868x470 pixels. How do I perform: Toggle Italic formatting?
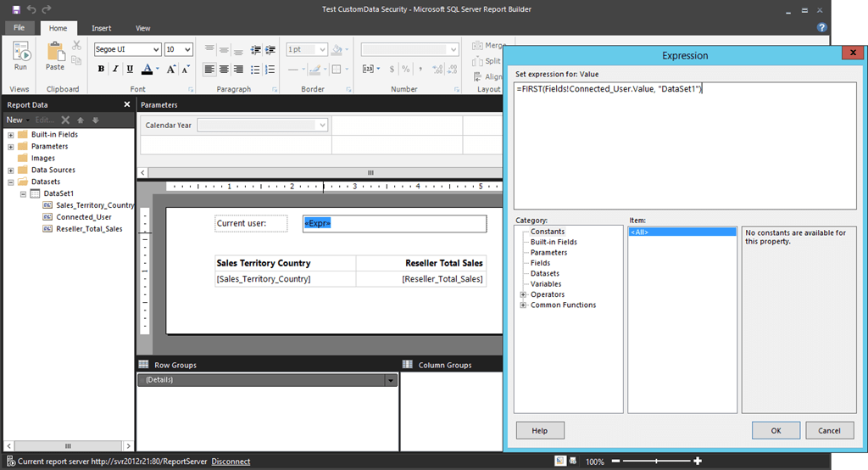(115, 69)
